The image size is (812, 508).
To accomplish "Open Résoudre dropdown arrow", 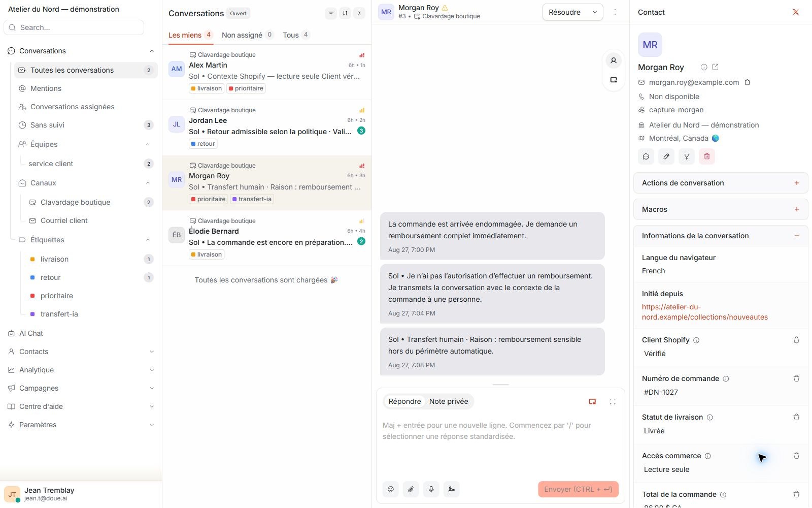I will (595, 12).
